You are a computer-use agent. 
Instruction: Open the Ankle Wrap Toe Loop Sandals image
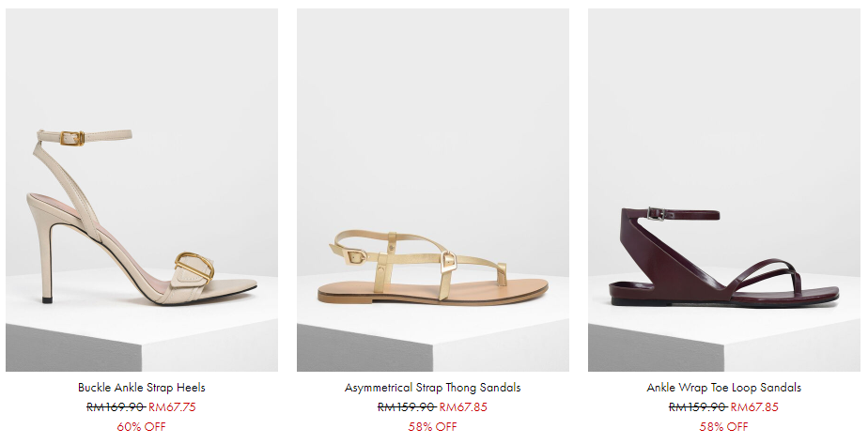724,190
